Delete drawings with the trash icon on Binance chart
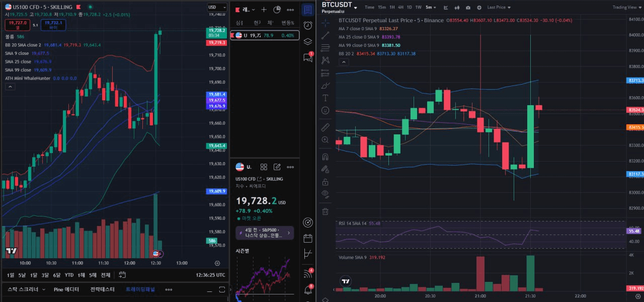The image size is (644, 302). pyautogui.click(x=325, y=211)
